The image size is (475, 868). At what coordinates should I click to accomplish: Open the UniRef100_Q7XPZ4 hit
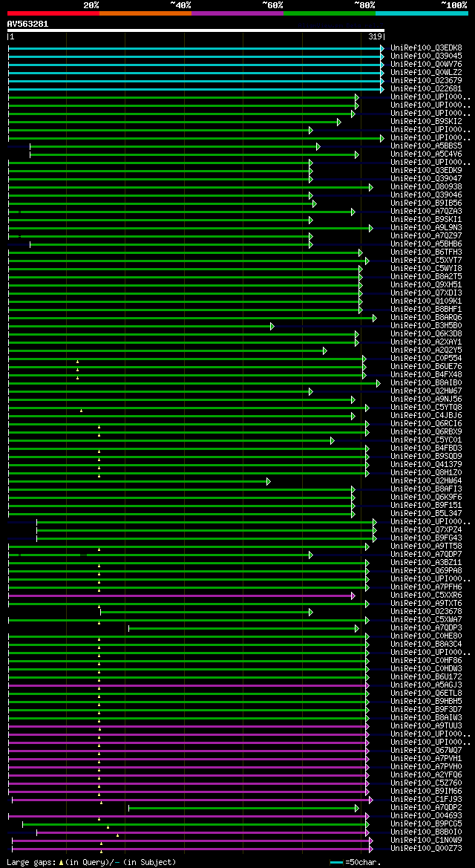click(426, 530)
